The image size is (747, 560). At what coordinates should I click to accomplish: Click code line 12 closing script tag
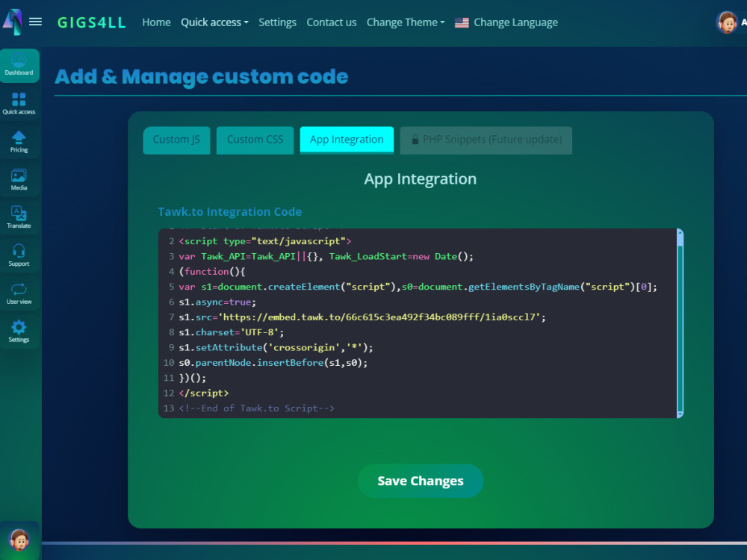coord(204,393)
